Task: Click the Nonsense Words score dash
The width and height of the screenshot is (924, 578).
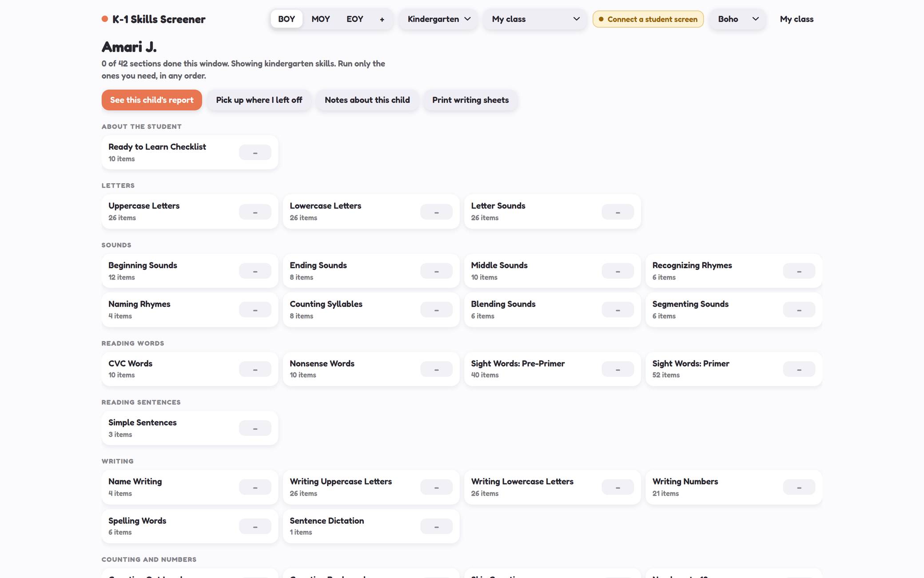Action: pyautogui.click(x=436, y=369)
